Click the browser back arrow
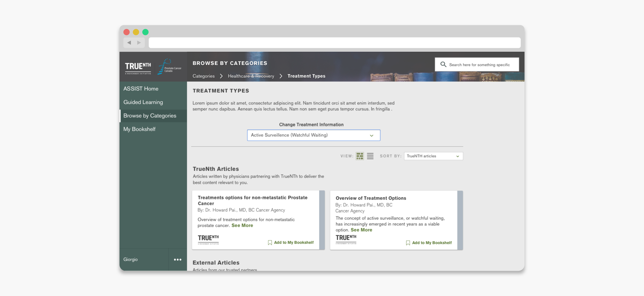 [x=129, y=43]
